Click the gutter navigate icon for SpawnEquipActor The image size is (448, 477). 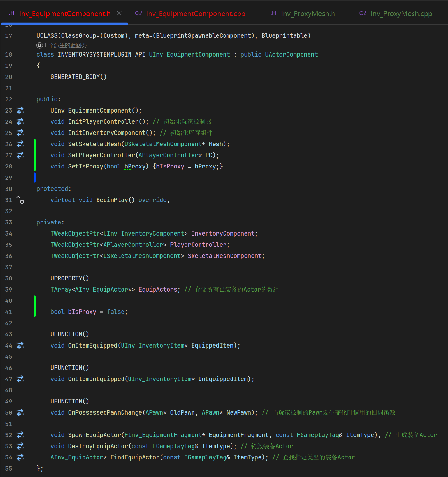pyautogui.click(x=20, y=435)
